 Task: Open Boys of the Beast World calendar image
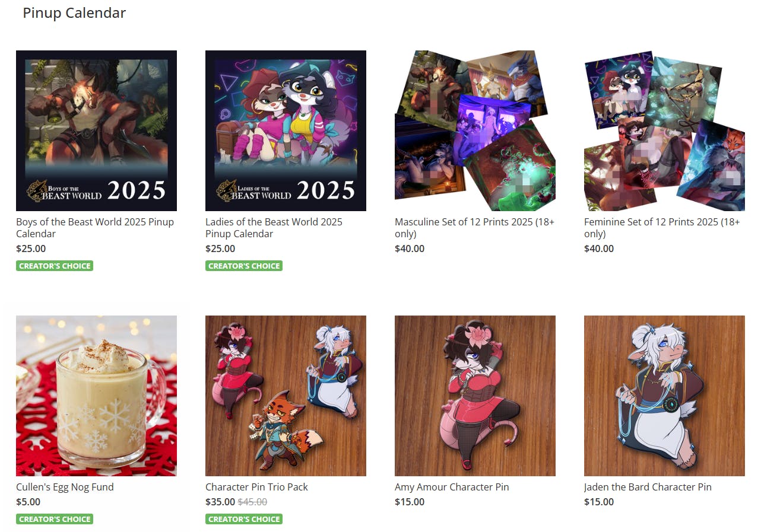click(x=96, y=130)
